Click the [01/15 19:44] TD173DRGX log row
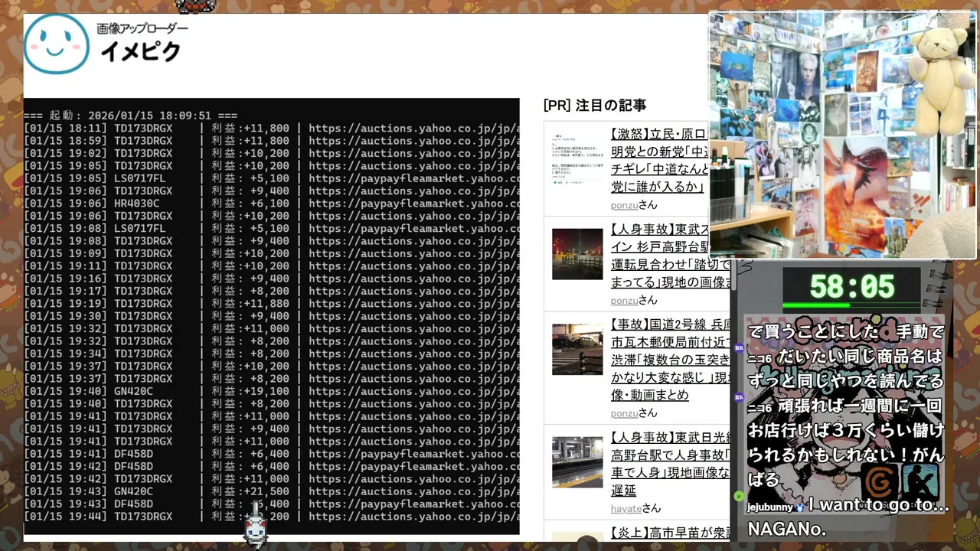 [271, 517]
